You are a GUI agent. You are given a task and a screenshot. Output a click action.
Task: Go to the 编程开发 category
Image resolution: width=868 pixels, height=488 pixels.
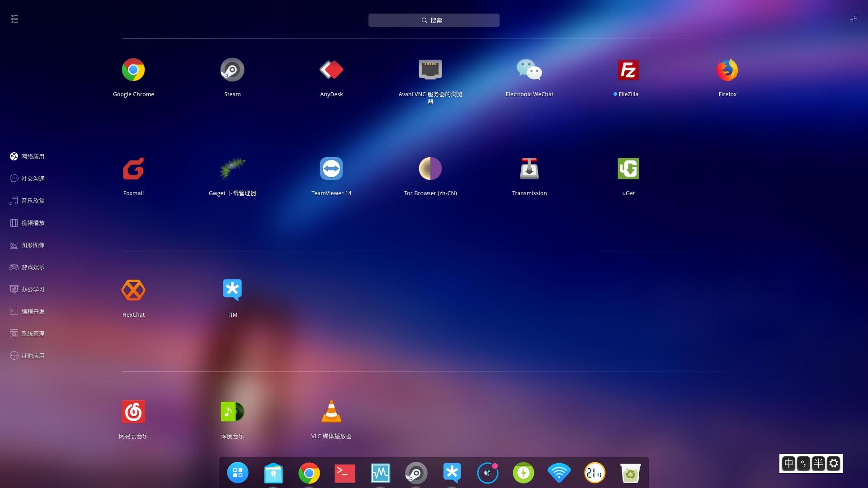pyautogui.click(x=27, y=311)
